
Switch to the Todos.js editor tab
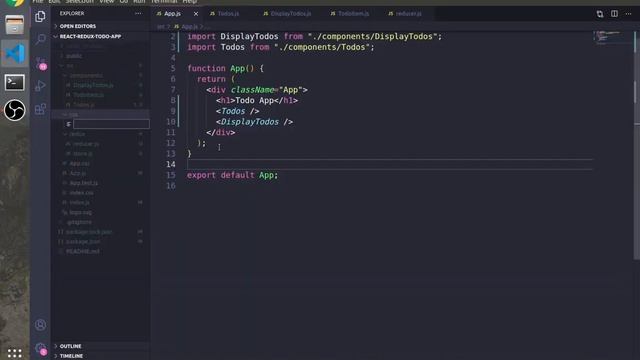[228, 14]
